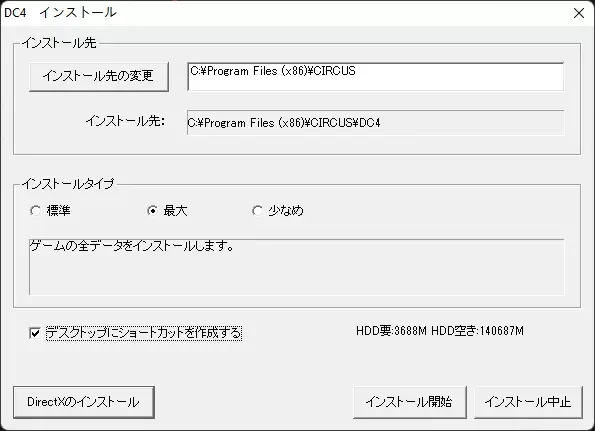Click the インストール先 group heading
The width and height of the screenshot is (595, 431).
coord(59,43)
